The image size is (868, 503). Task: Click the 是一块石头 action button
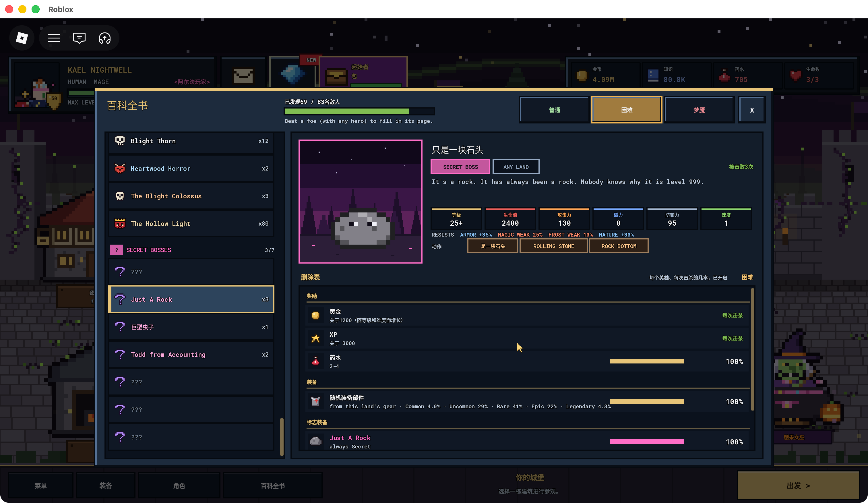point(493,246)
